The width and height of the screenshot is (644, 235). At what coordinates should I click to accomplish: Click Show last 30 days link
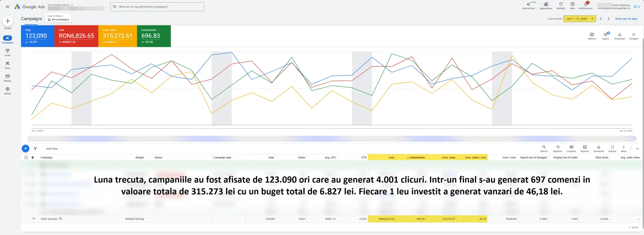pos(626,19)
